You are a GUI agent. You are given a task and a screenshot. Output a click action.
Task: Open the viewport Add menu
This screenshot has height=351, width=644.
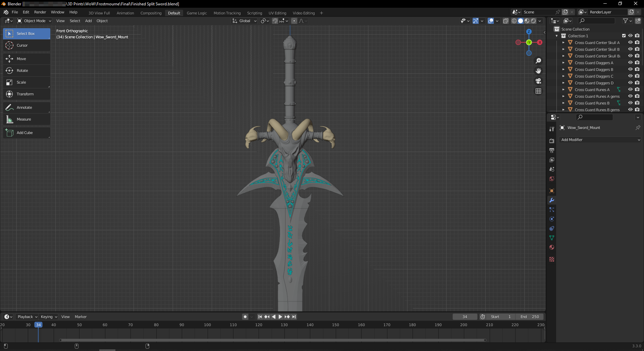89,21
